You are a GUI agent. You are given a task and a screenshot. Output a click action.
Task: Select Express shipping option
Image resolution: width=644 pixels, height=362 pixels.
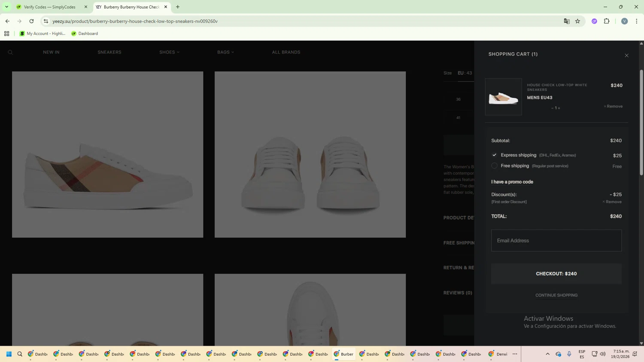pyautogui.click(x=494, y=155)
